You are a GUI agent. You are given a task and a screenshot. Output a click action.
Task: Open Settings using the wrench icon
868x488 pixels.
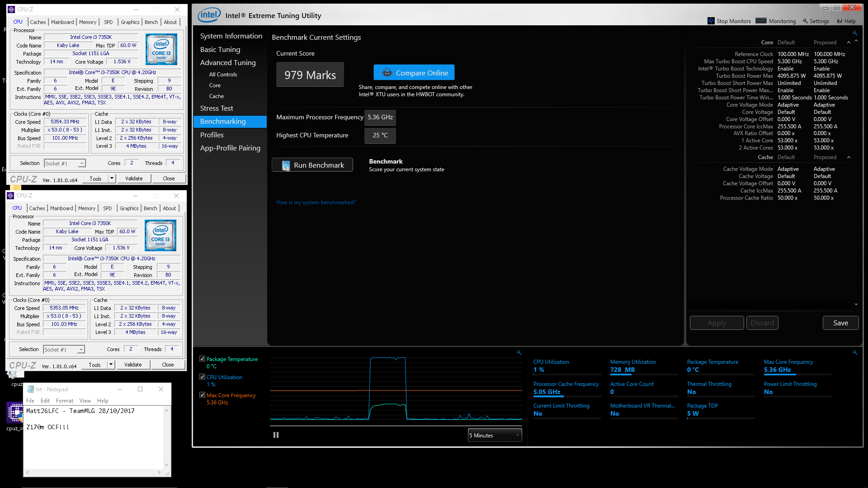pos(805,21)
